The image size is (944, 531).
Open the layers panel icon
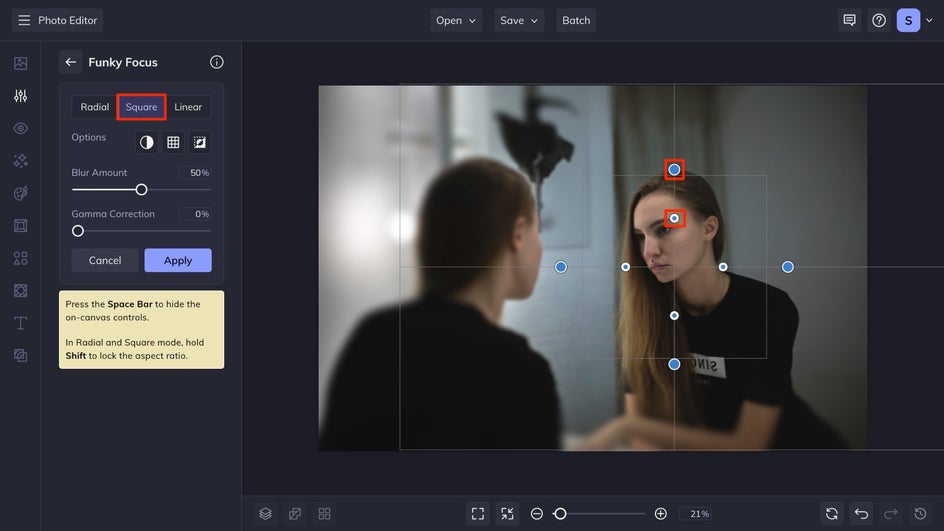266,514
